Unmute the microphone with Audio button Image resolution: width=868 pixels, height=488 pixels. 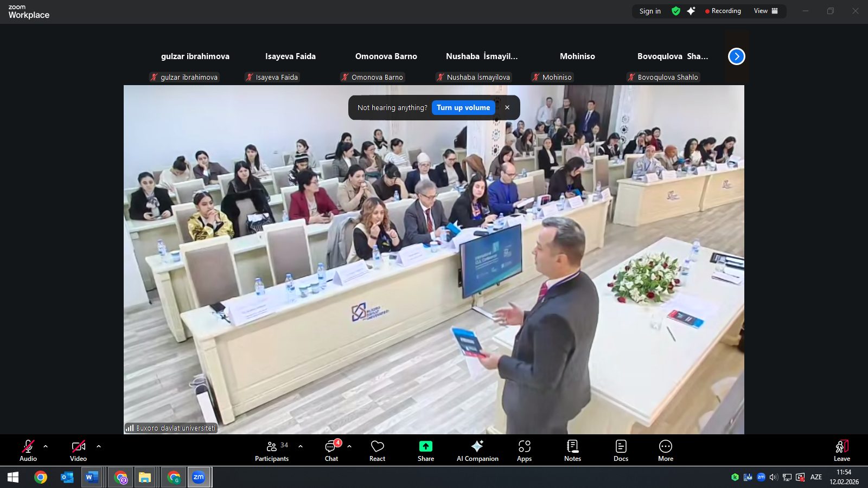[28, 451]
